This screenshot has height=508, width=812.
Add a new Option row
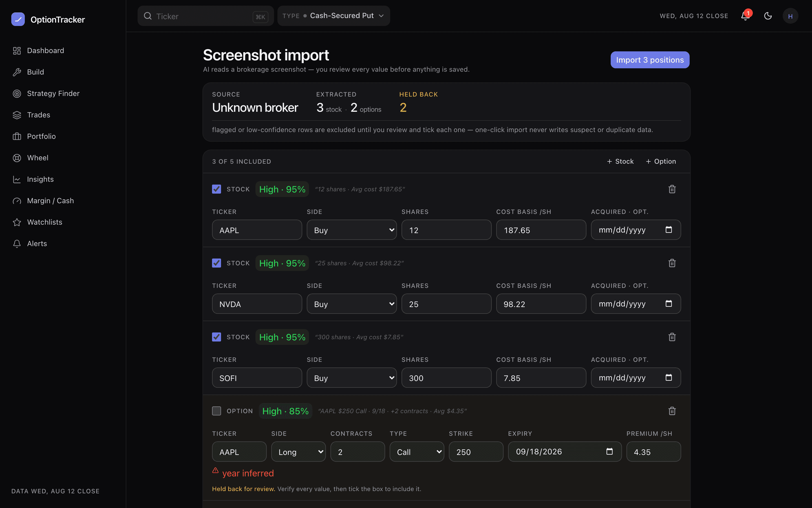661,162
